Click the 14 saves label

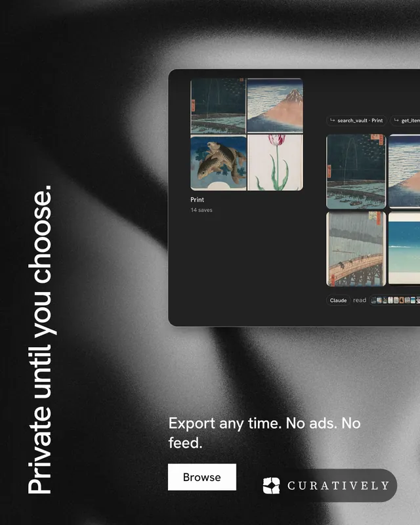coord(201,210)
